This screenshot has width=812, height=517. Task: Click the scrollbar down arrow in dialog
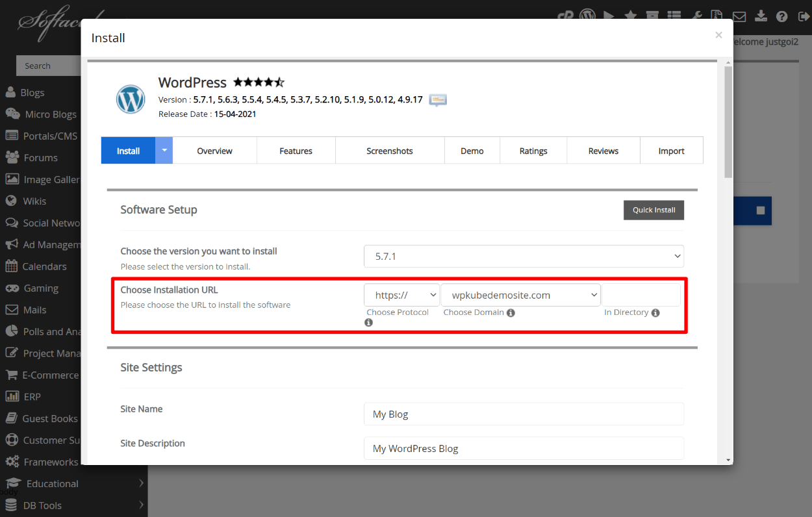point(728,460)
